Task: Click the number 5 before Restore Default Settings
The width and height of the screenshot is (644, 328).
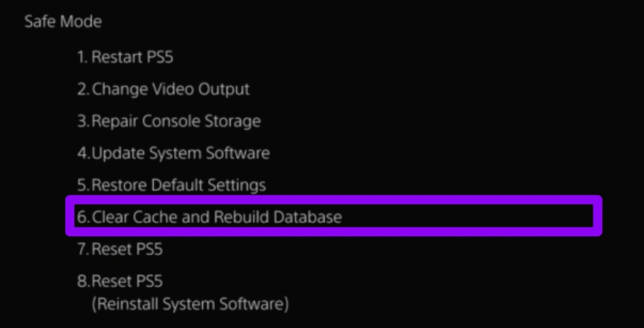Action: click(x=82, y=185)
